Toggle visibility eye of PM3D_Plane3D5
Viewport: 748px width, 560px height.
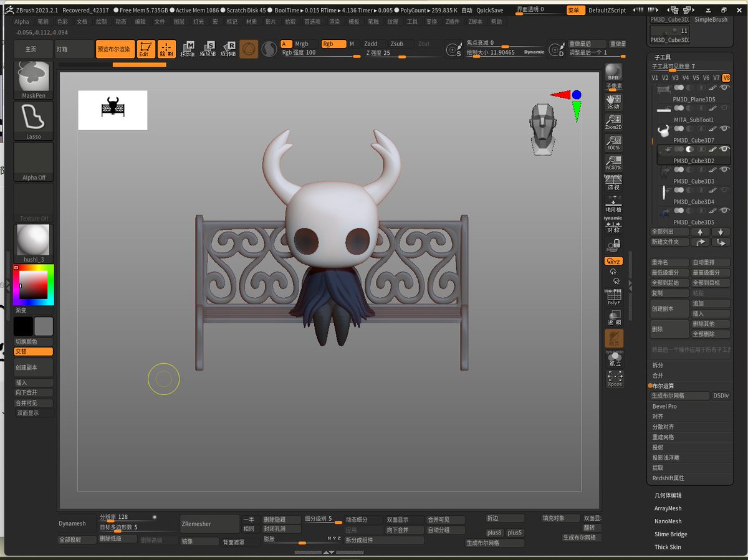click(x=725, y=88)
